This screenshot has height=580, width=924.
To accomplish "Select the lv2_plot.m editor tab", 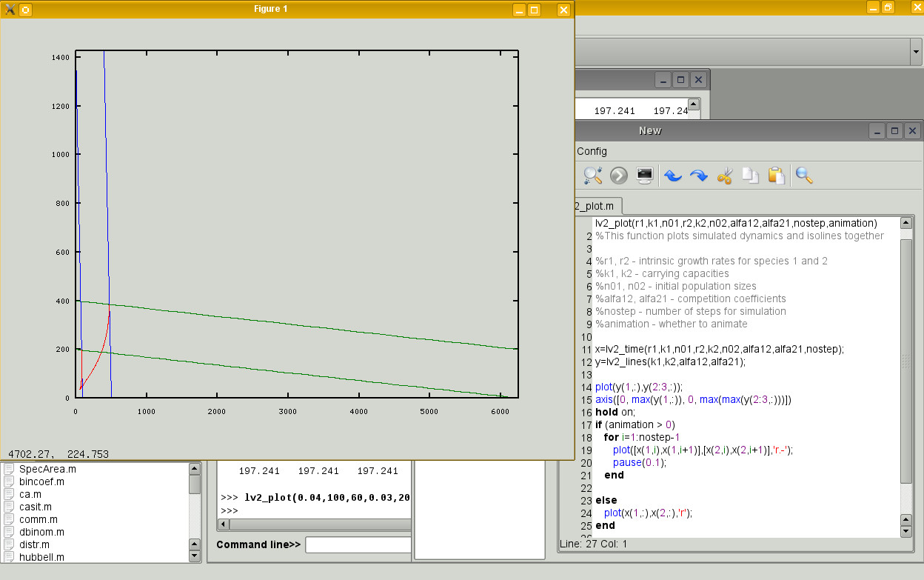I will [599, 205].
